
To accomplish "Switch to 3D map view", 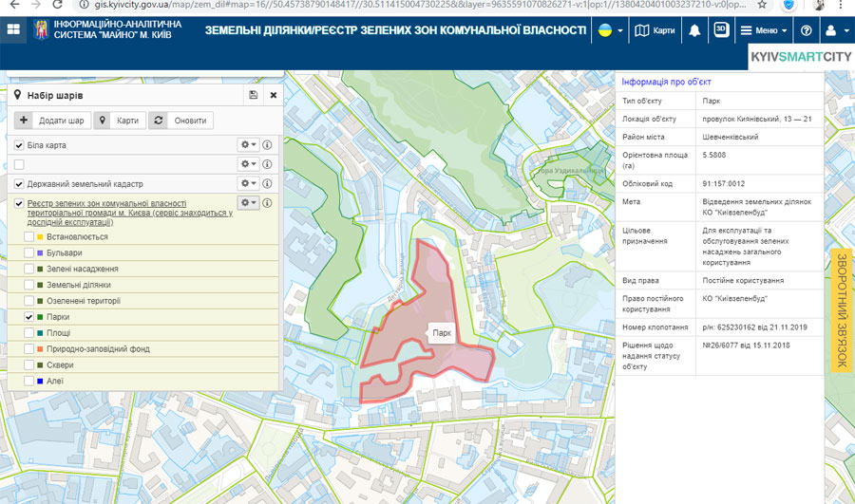I will point(721,29).
